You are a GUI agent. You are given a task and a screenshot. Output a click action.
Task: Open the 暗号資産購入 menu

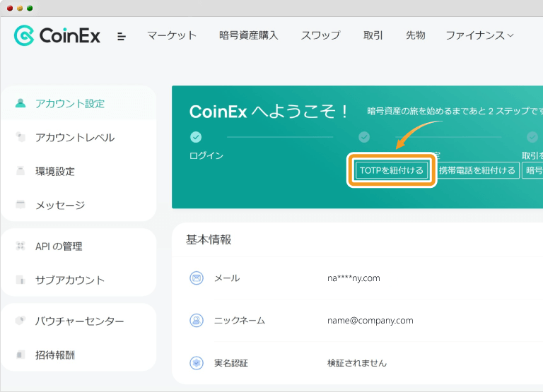[249, 35]
